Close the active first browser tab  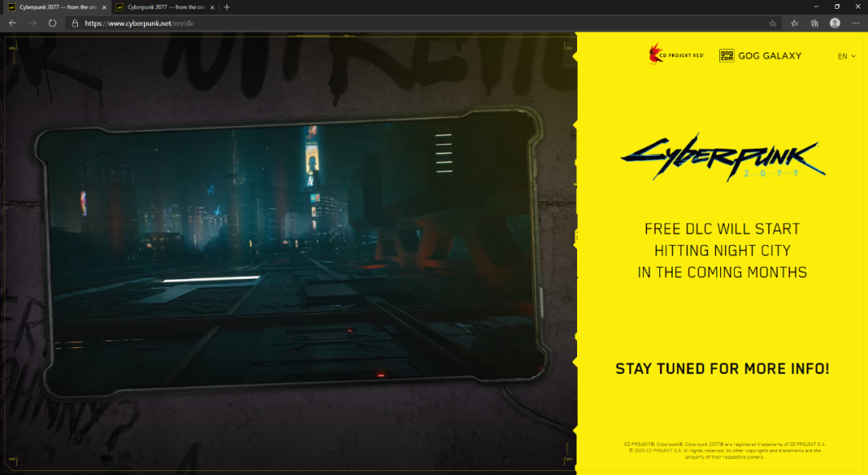tap(104, 7)
